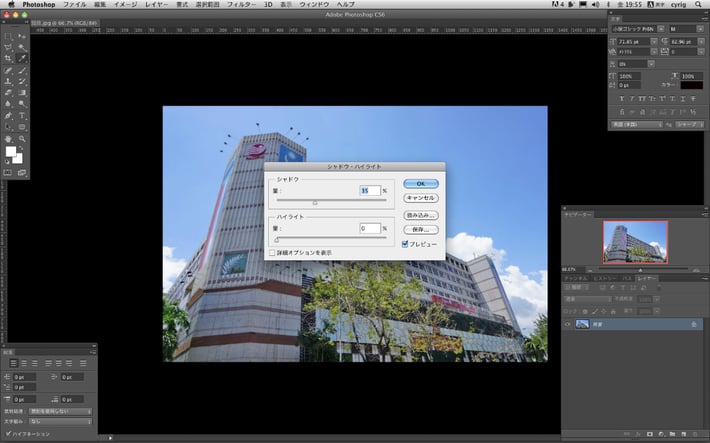Image resolution: width=710 pixels, height=443 pixels.
Task: Click OK in Shadow/Highlight dialog
Action: click(420, 184)
